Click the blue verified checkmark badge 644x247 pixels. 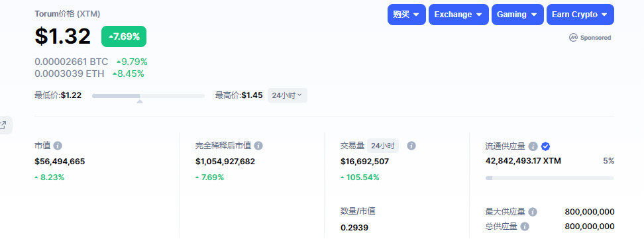[546, 146]
